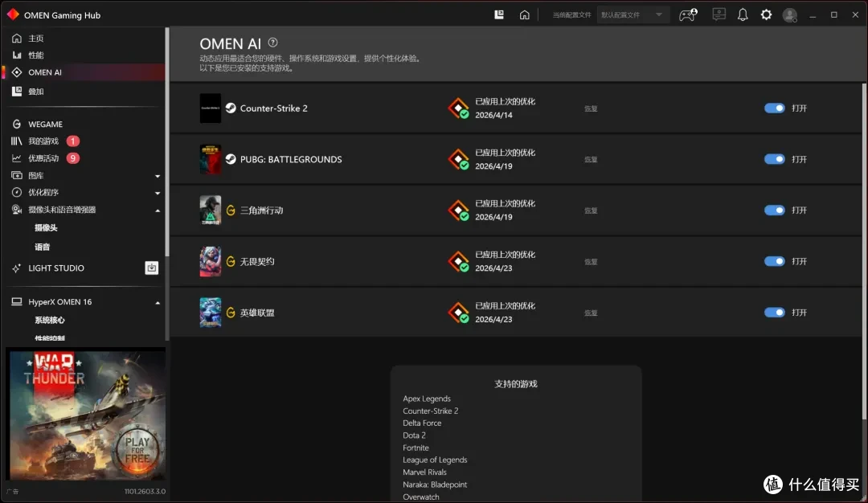
Task: Expand the 优化程序 sidebar section
Action: 158,193
